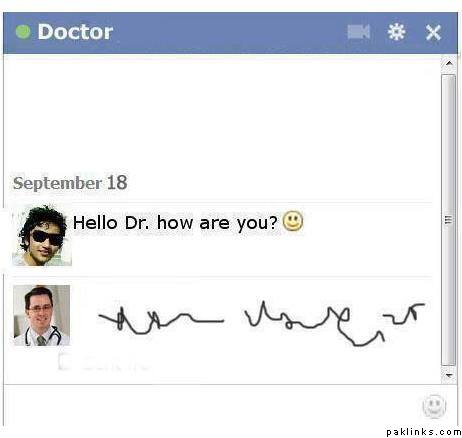This screenshot has width=462, height=438.
Task: Click in the message input field
Action: point(212,405)
